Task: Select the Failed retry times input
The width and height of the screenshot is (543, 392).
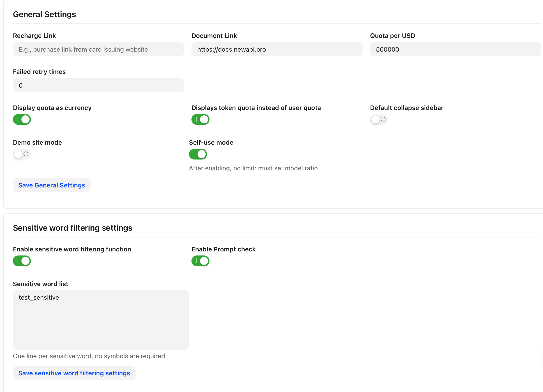Action: 98,85
